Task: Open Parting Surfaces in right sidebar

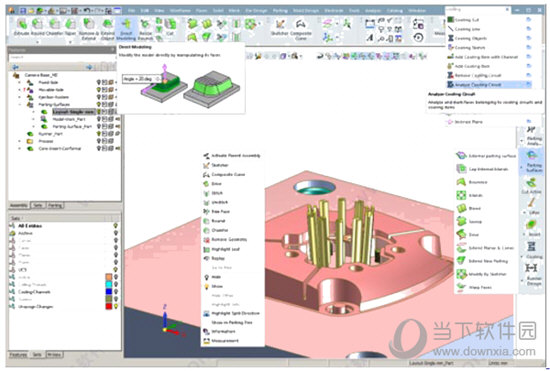Action: 534,161
